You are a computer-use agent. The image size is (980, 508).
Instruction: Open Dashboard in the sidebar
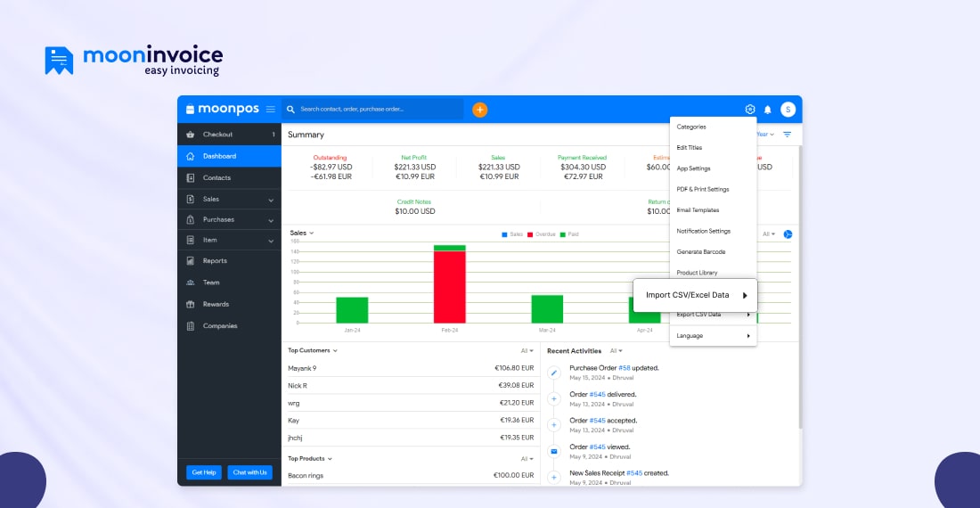click(x=229, y=156)
